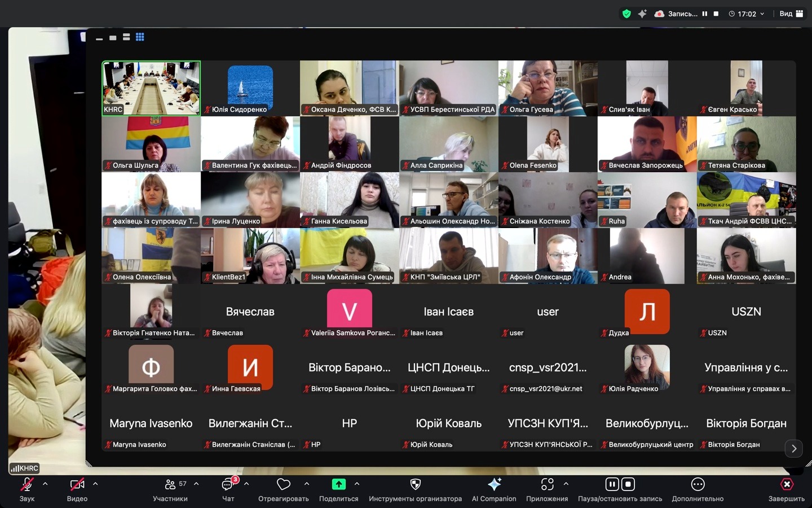812x508 pixels.
Task: Go to next page of participant tiles
Action: coord(793,448)
